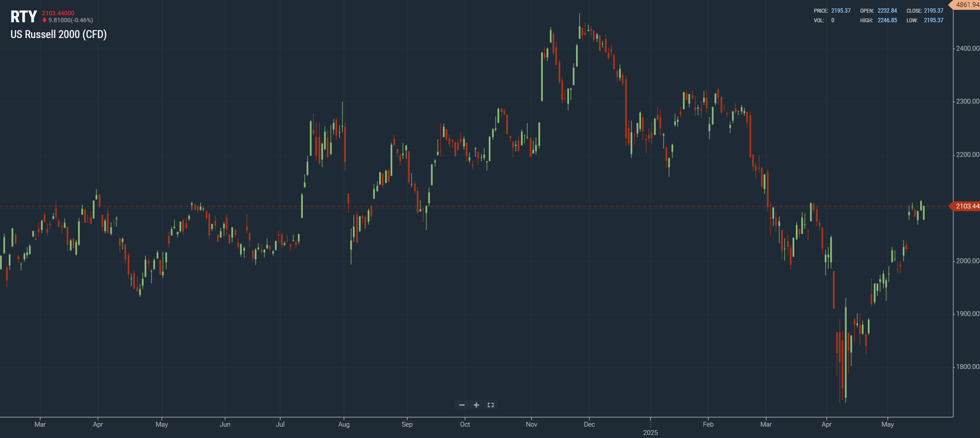980x438 pixels.
Task: Click the RTY ticker symbol
Action: click(x=24, y=17)
